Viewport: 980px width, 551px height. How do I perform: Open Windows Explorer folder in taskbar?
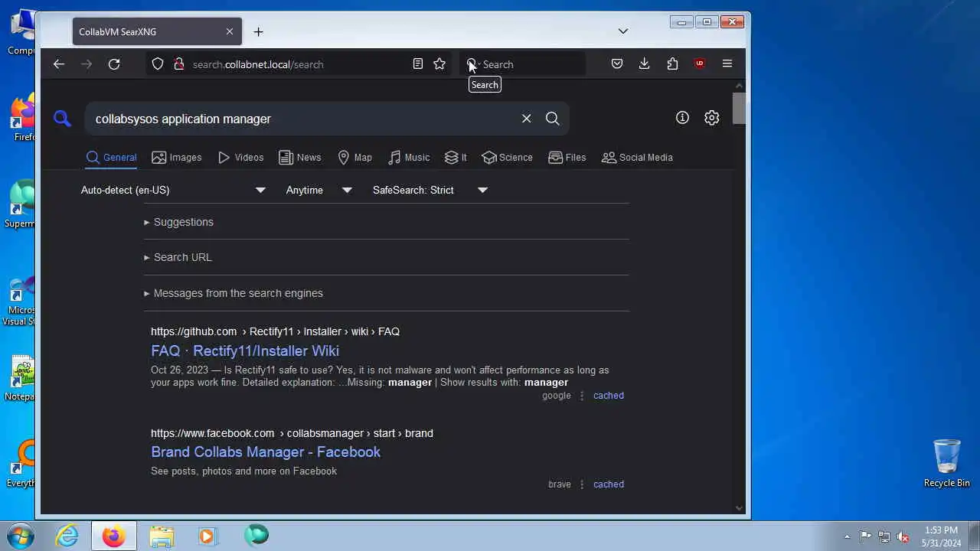(x=162, y=536)
